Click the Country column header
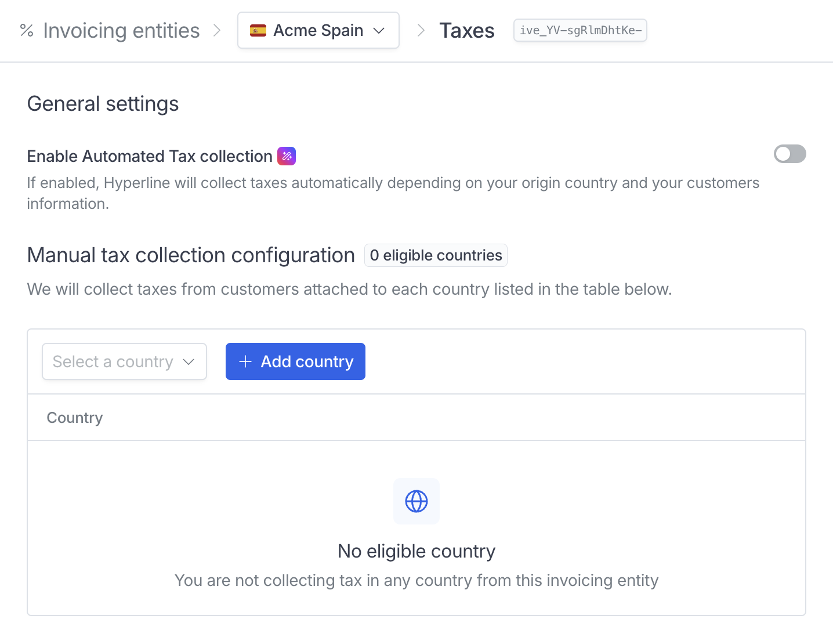This screenshot has height=644, width=833. (x=75, y=418)
